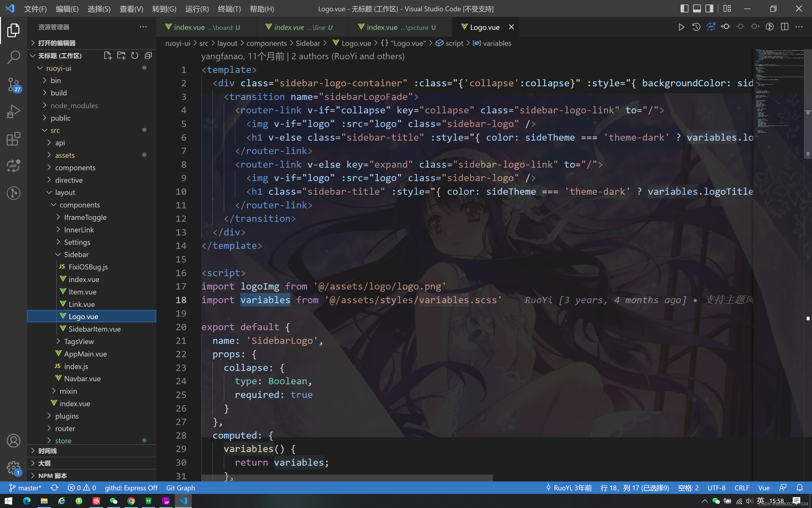Open the Extensions view

(13, 139)
